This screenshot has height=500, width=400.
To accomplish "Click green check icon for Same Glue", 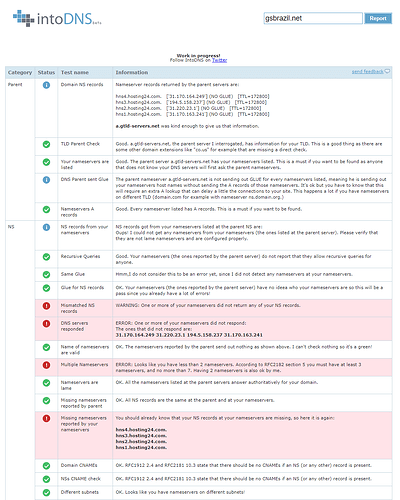I will 46,274.
